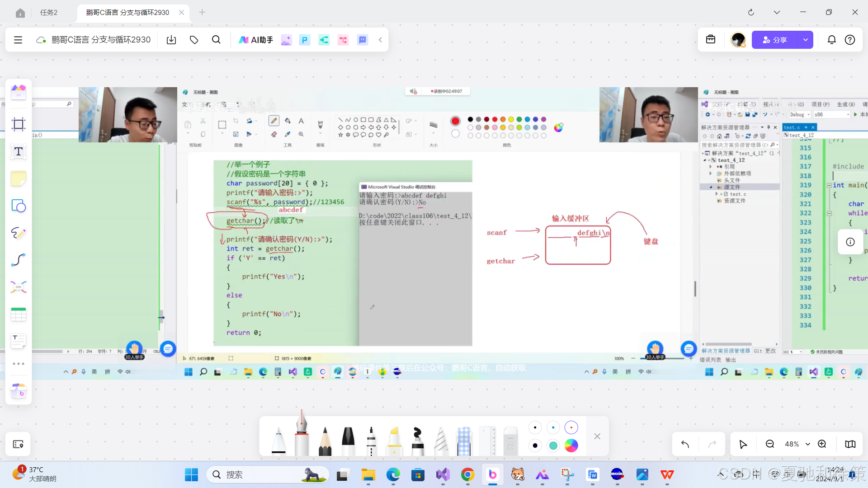Select the yellow highlighter pen
Screen dimensions: 868x488
coord(394,441)
